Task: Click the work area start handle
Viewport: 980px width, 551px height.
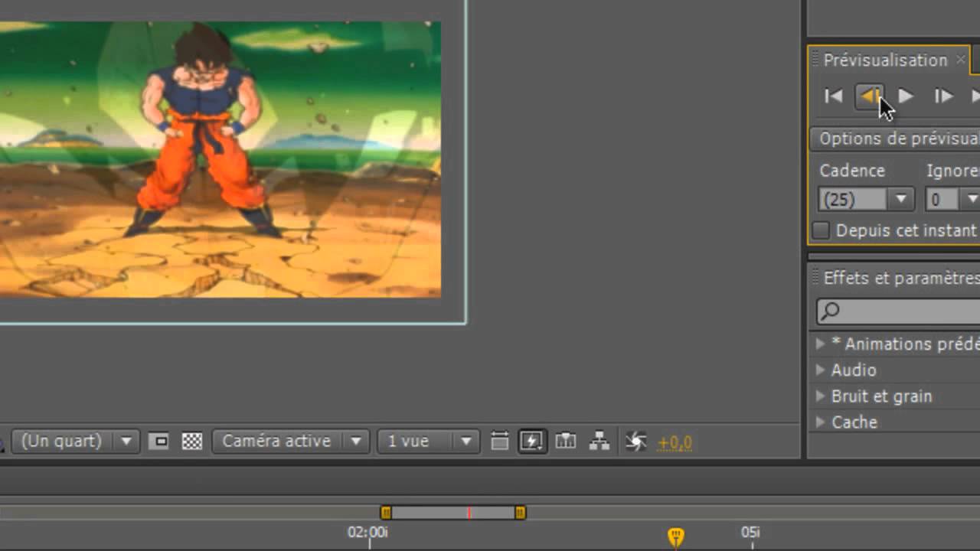Action: click(x=386, y=513)
